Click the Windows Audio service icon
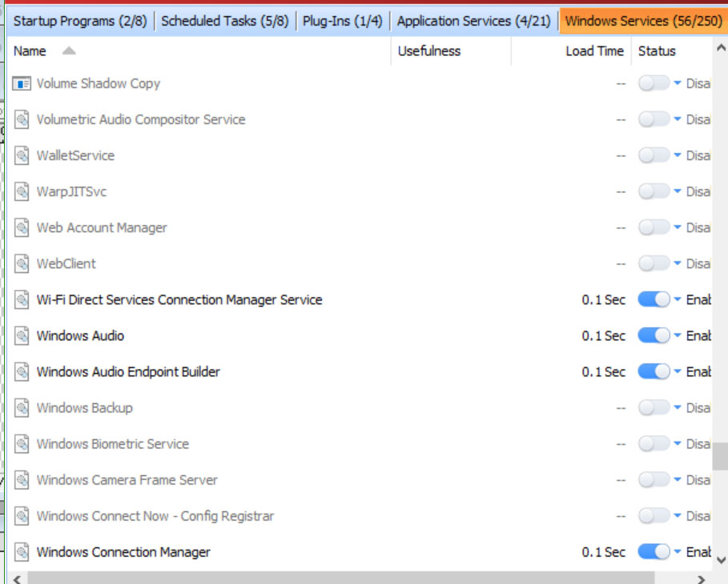Screen dimensions: 728x584 [x=22, y=336]
